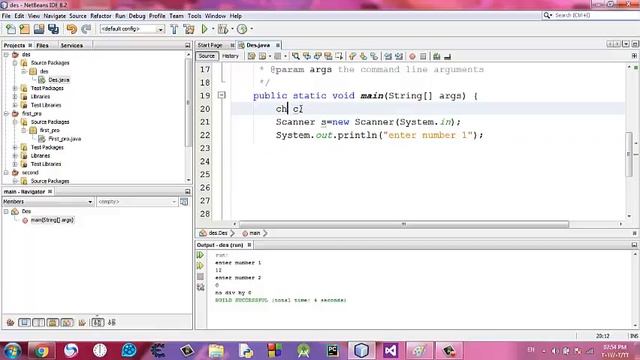Image resolution: width=640 pixels, height=360 pixels.
Task: Open Google Chrome from the taskbar
Action: tap(41, 351)
